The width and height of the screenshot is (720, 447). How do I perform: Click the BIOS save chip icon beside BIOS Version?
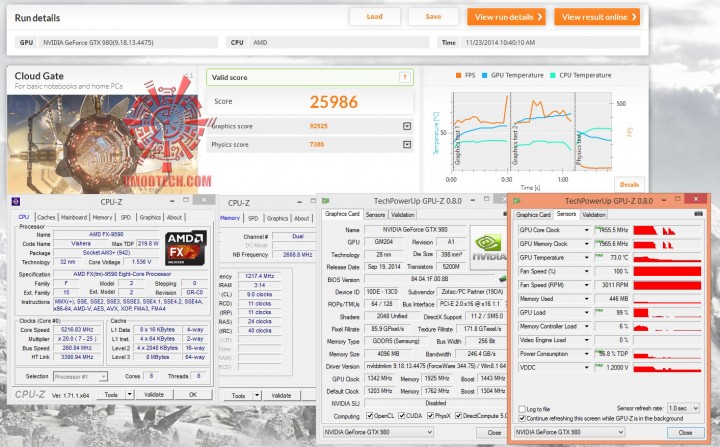[x=503, y=278]
